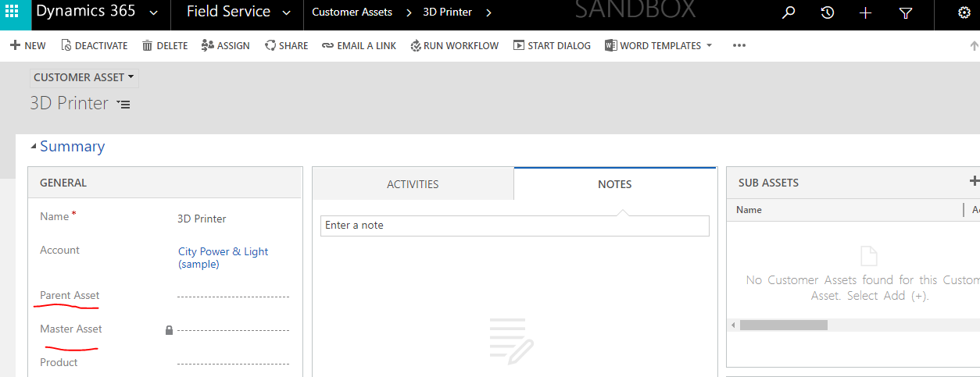Click the up arrow on command bar
Viewport: 980px width, 377px height.
tap(974, 46)
